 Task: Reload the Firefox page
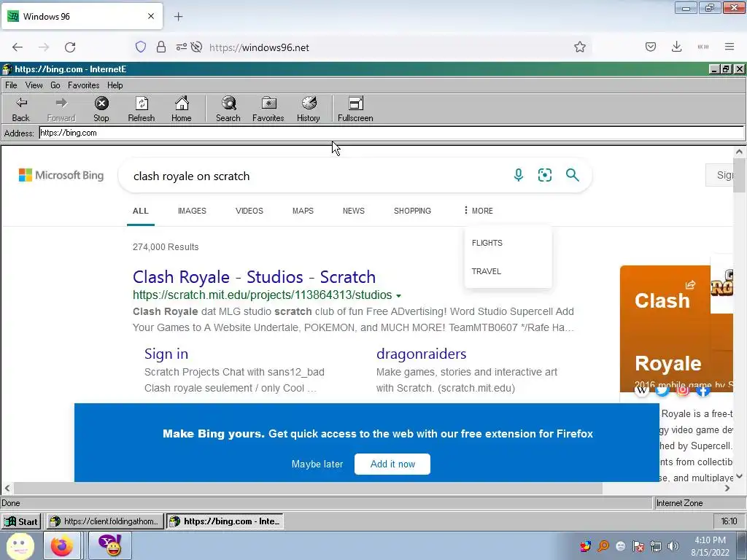tap(70, 47)
